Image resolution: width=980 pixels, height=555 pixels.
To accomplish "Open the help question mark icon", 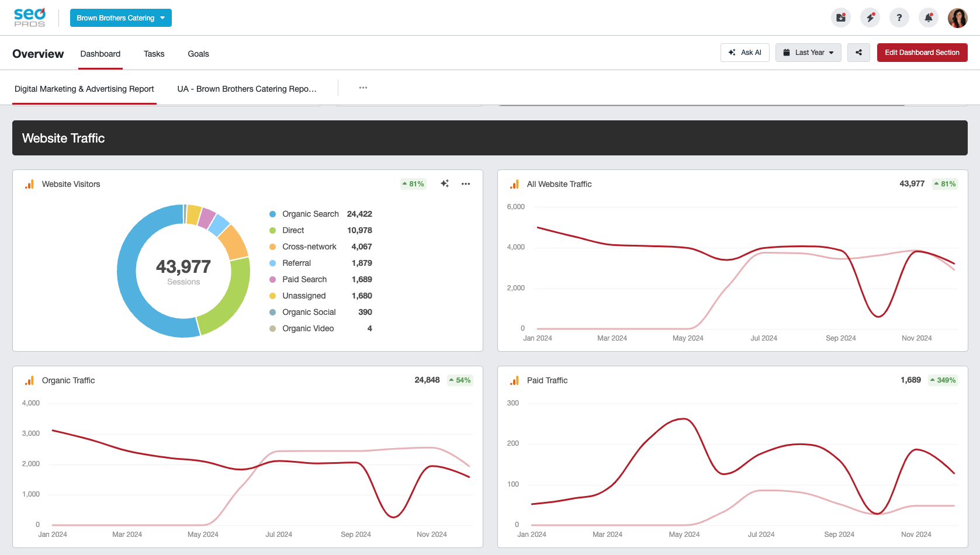I will (899, 18).
